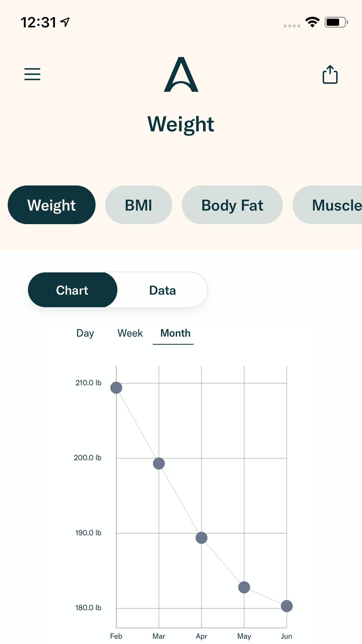Toggle to Data view
The height and width of the screenshot is (644, 362).
[x=162, y=290]
